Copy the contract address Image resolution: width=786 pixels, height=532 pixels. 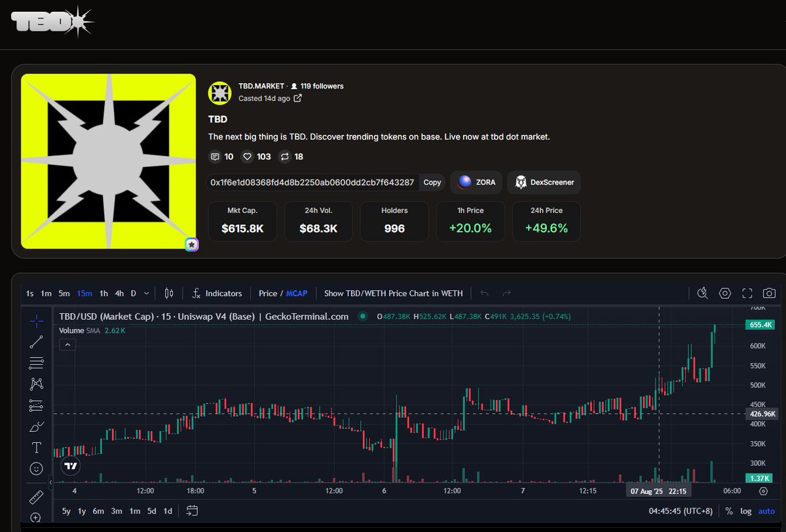click(x=432, y=182)
